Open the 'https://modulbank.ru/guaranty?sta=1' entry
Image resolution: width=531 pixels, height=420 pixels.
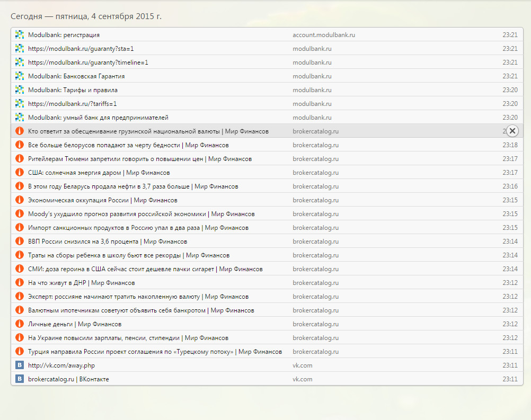[81, 49]
